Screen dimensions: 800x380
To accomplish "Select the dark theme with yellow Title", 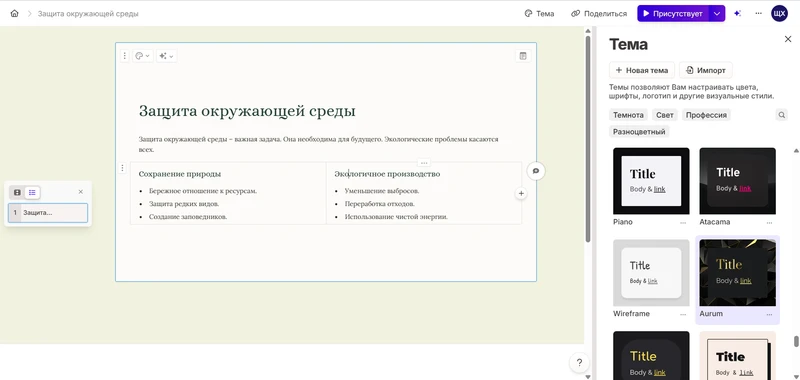I will (x=651, y=356).
